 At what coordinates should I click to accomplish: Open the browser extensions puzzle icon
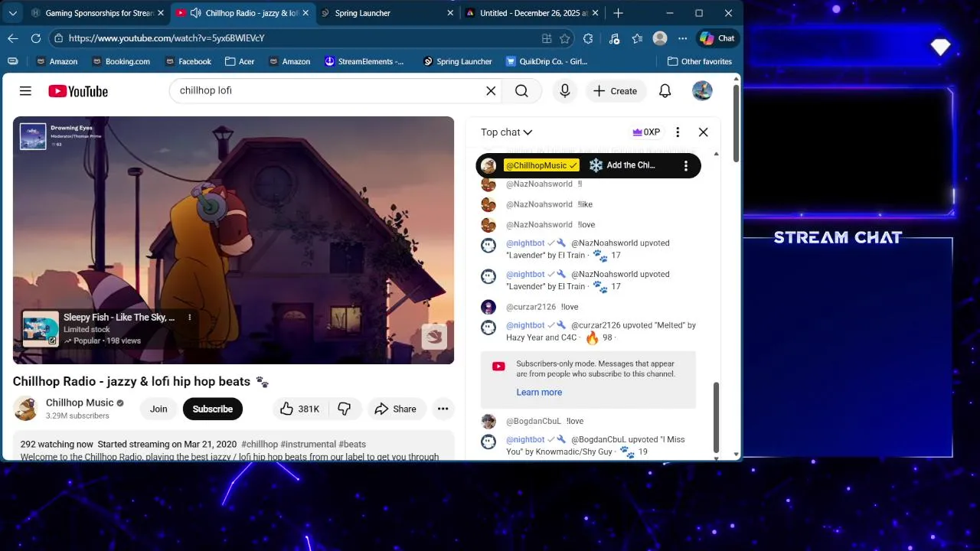pos(588,38)
